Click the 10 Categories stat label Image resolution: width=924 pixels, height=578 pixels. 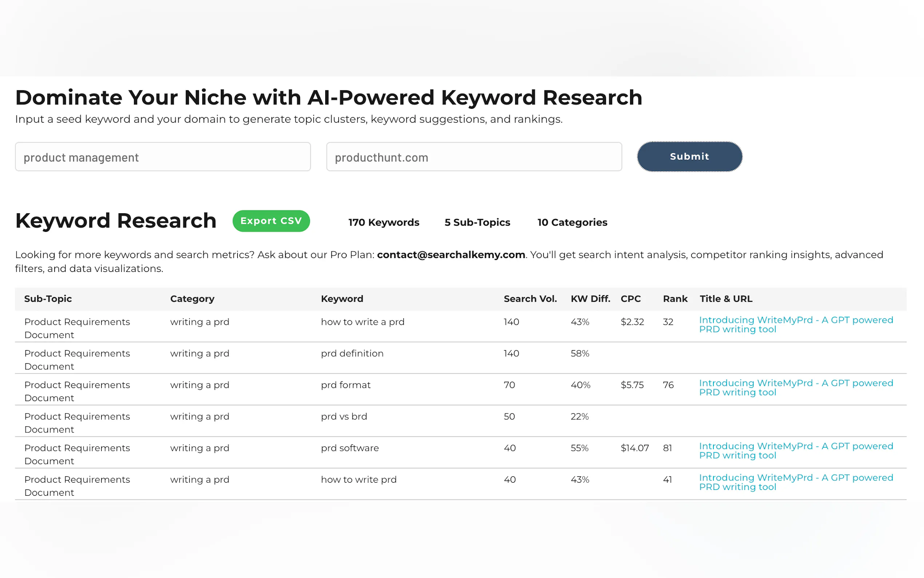[x=572, y=222]
